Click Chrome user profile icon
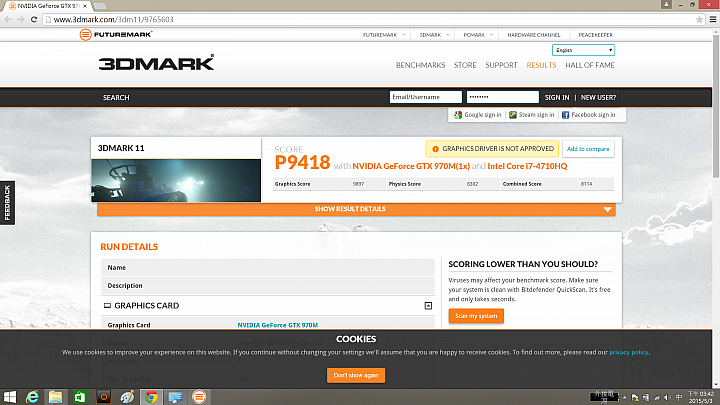 tap(666, 4)
